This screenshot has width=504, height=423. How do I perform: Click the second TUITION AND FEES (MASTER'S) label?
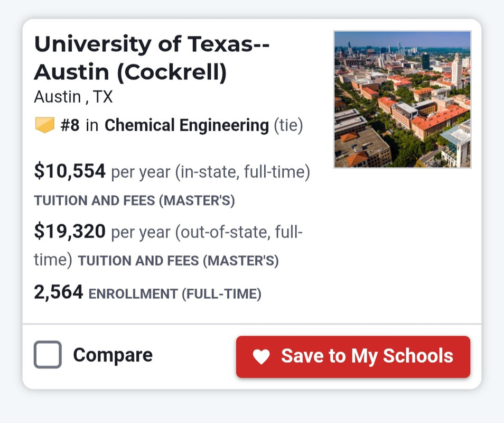(x=179, y=261)
